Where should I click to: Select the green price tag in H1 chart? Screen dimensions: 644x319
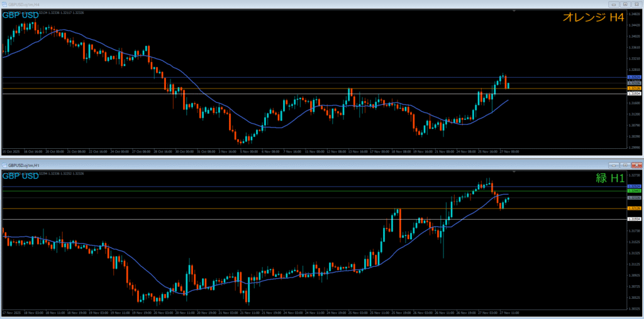pos(635,191)
